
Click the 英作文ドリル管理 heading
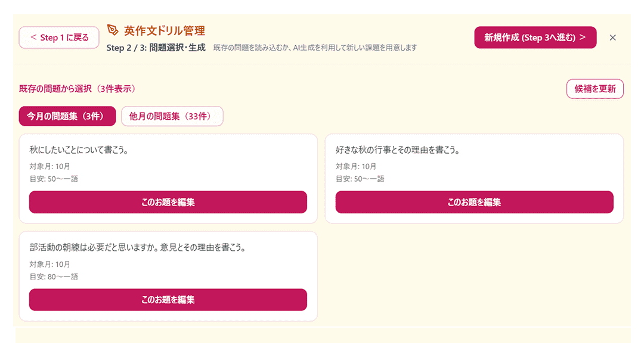[164, 30]
